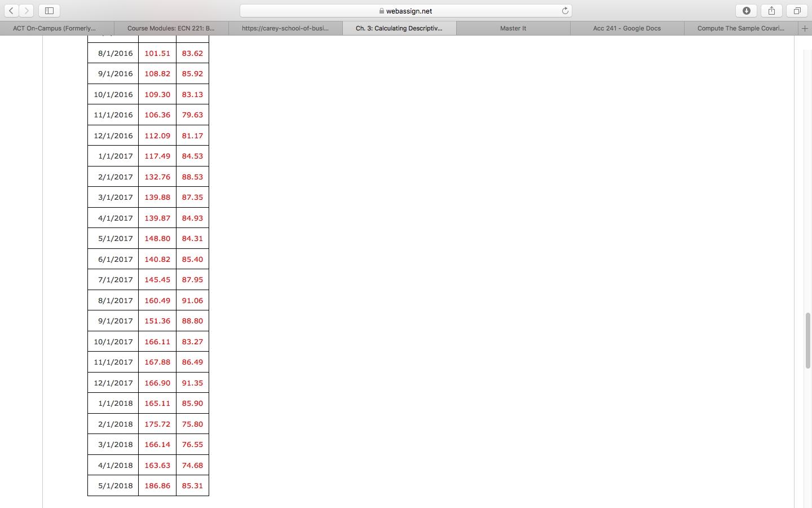Viewport: 812px width, 508px height.
Task: Click value 91.35 in table
Action: (192, 383)
